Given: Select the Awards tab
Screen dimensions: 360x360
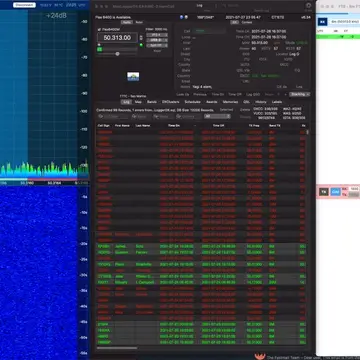Looking at the screenshot, I should [212, 102].
